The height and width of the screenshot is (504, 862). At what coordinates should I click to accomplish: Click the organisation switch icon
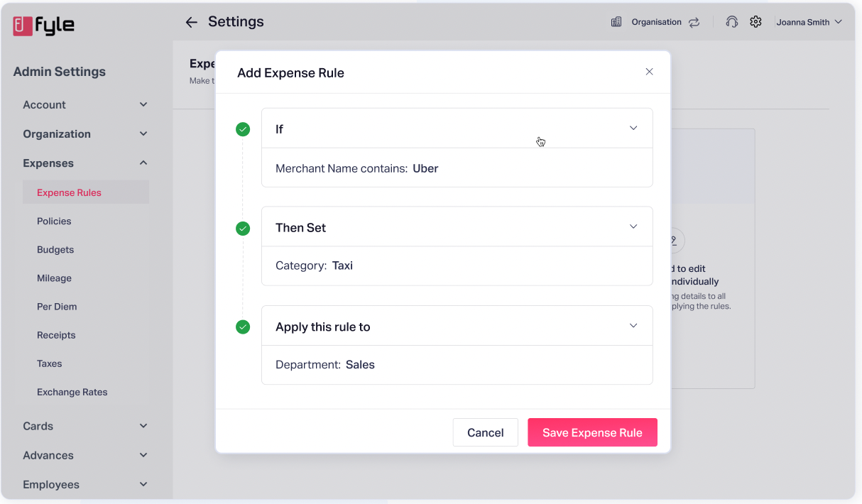coord(694,22)
